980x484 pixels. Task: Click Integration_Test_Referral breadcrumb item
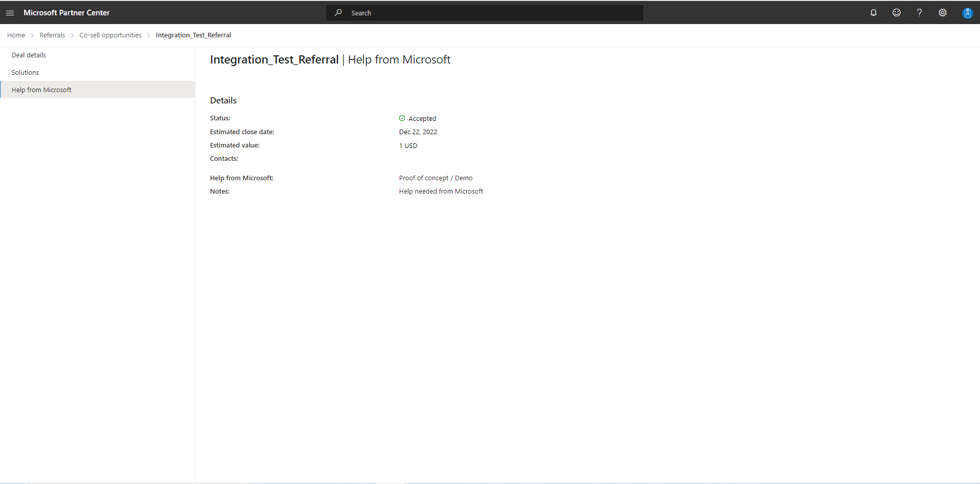click(x=193, y=35)
